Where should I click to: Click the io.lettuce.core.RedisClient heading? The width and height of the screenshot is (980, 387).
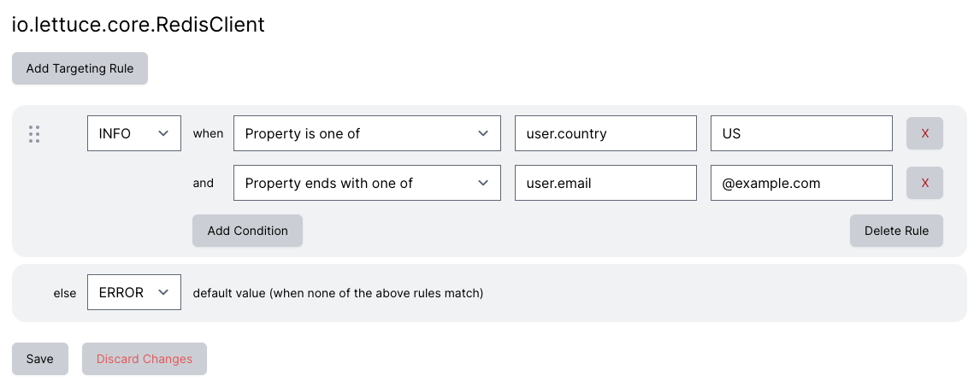point(139,24)
